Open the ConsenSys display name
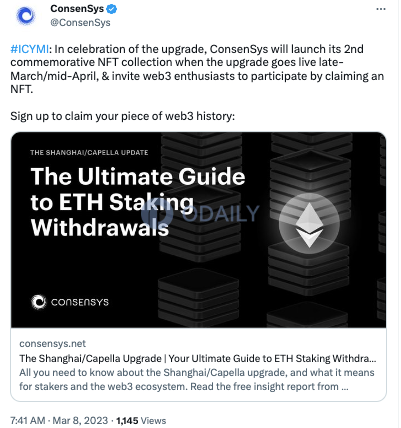This screenshot has height=428, width=401. pos(77,9)
